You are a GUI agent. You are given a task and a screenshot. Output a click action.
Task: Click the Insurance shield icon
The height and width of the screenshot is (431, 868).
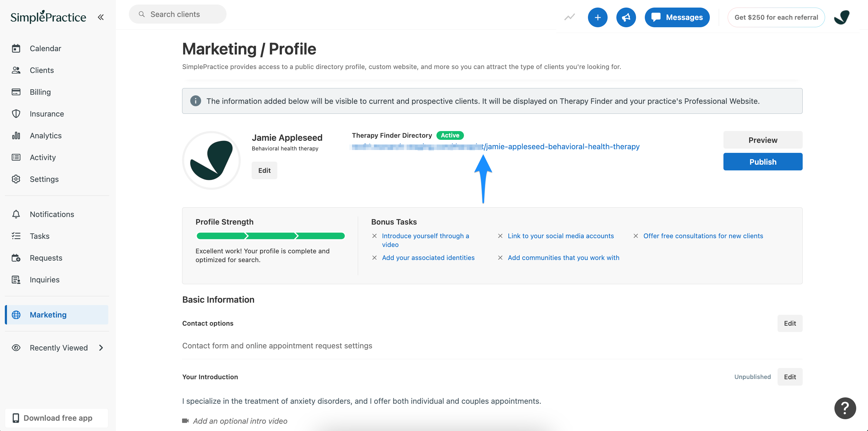(16, 114)
